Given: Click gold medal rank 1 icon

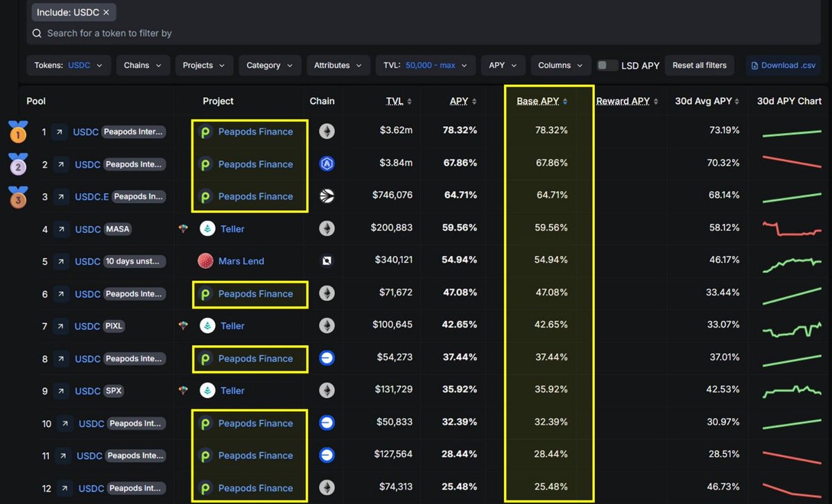Looking at the screenshot, I should (17, 132).
